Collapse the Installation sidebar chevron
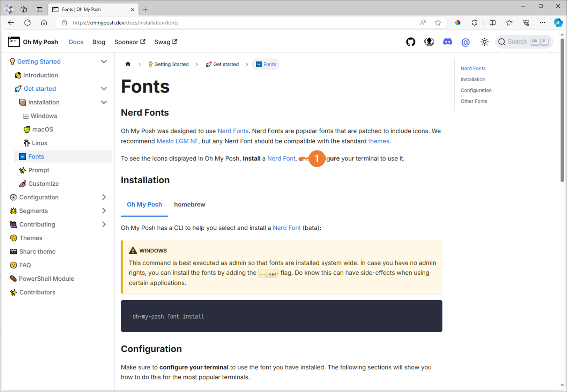The width and height of the screenshot is (567, 392). (x=104, y=102)
